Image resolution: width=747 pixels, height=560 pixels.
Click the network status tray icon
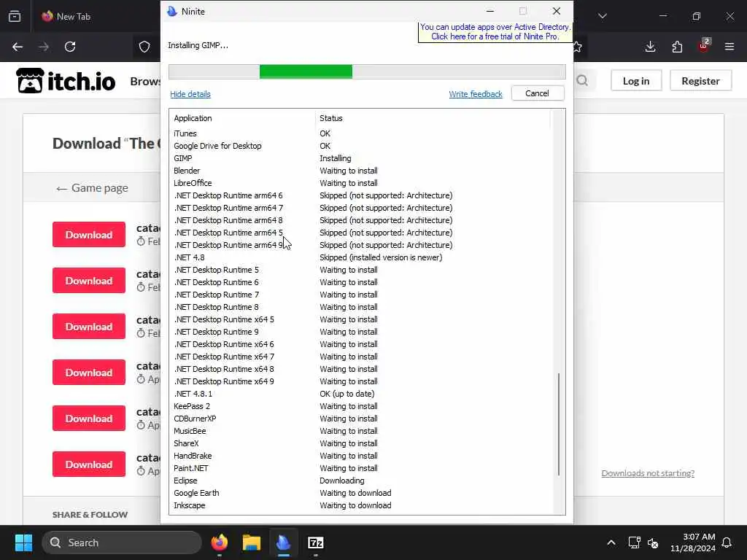(634, 542)
